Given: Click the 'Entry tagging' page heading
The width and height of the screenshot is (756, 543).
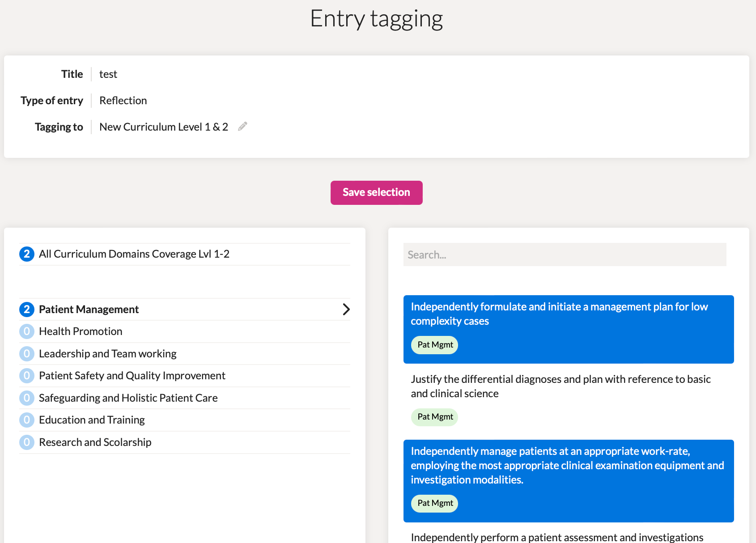Looking at the screenshot, I should [377, 19].
